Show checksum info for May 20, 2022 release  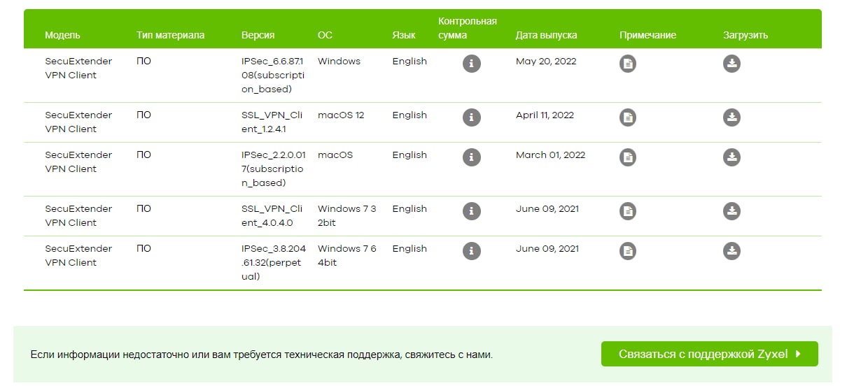click(x=472, y=64)
